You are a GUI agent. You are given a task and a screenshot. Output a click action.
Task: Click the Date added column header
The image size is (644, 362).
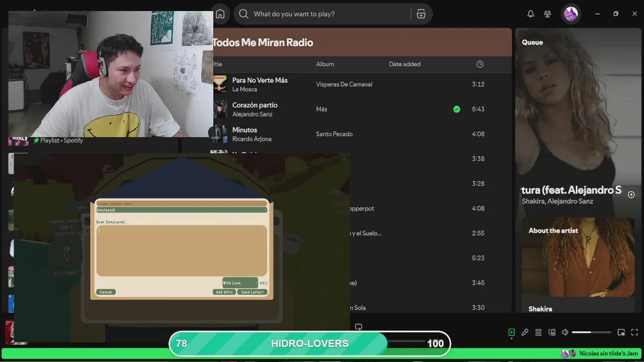(405, 64)
